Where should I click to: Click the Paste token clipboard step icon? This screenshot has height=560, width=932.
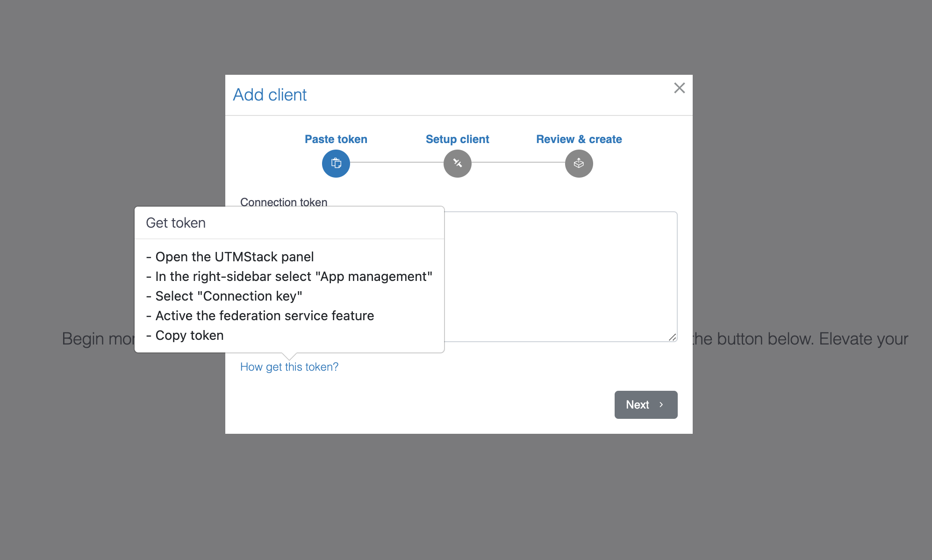pyautogui.click(x=336, y=163)
